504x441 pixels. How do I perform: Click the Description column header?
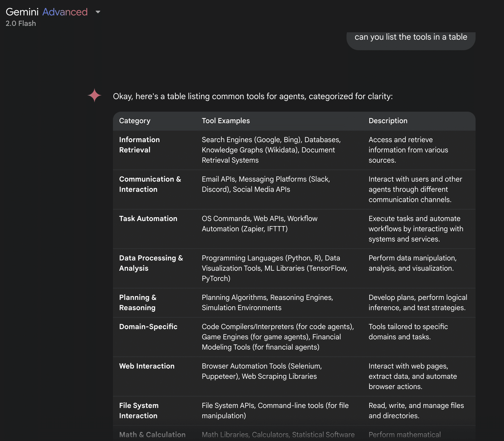pos(388,121)
